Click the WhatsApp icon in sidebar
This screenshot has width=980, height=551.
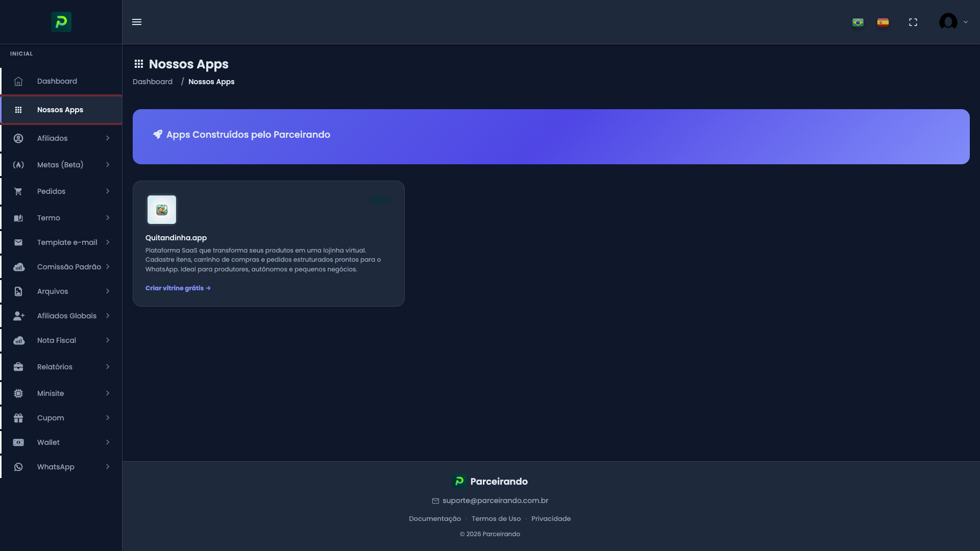(18, 467)
